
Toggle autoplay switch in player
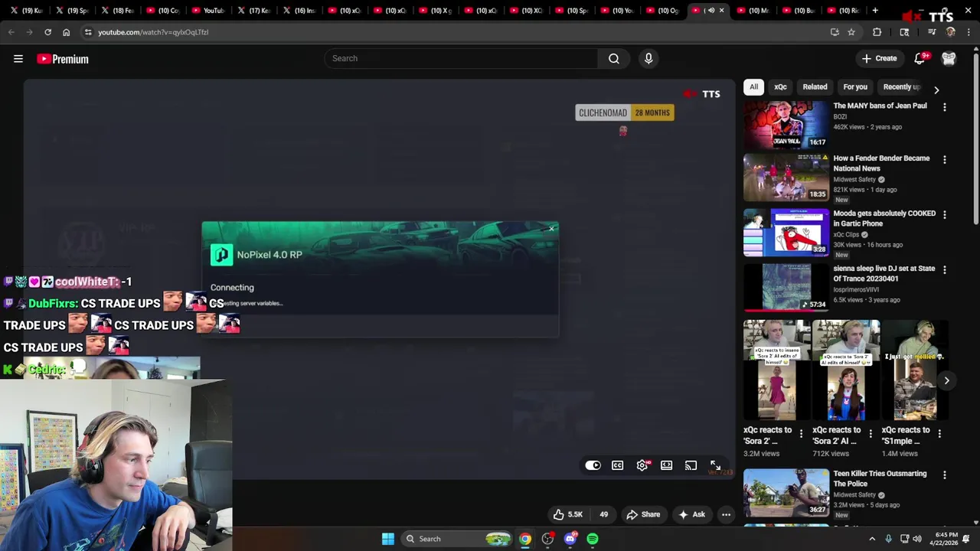[x=593, y=465]
